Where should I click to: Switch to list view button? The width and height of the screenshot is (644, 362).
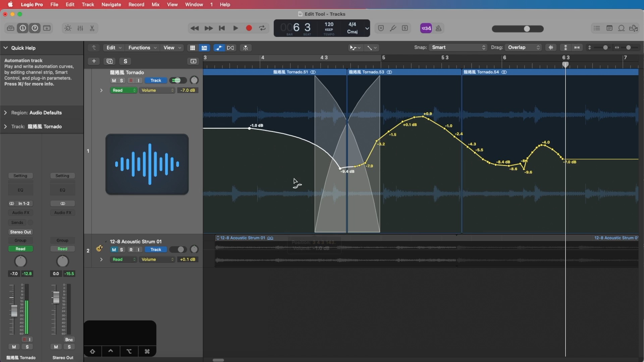click(204, 48)
